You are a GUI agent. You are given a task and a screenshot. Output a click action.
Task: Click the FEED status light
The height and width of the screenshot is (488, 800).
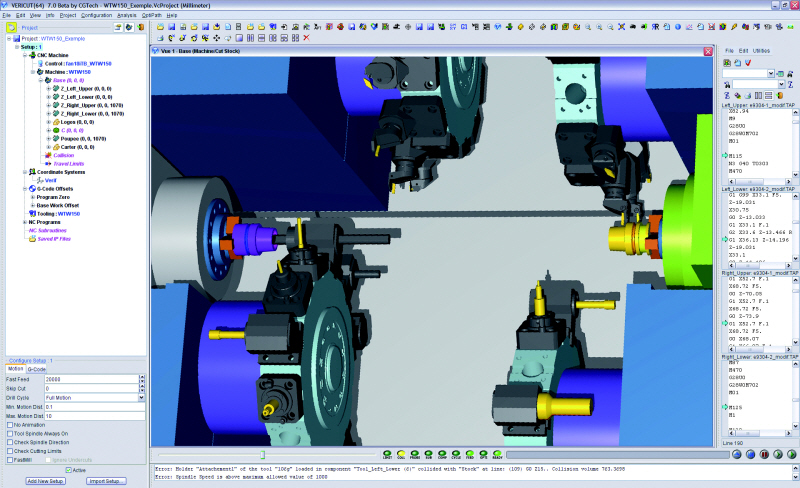pyautogui.click(x=470, y=454)
